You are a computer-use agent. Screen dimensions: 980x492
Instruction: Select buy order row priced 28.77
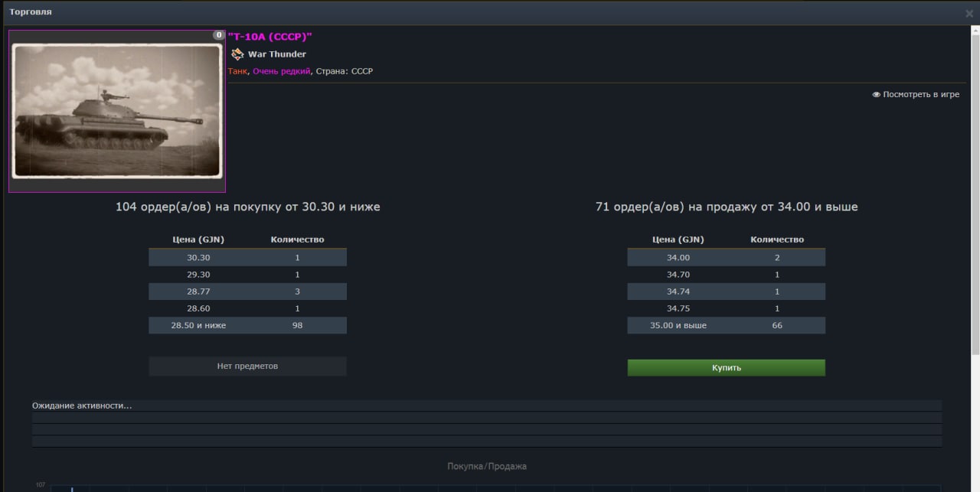pyautogui.click(x=247, y=292)
